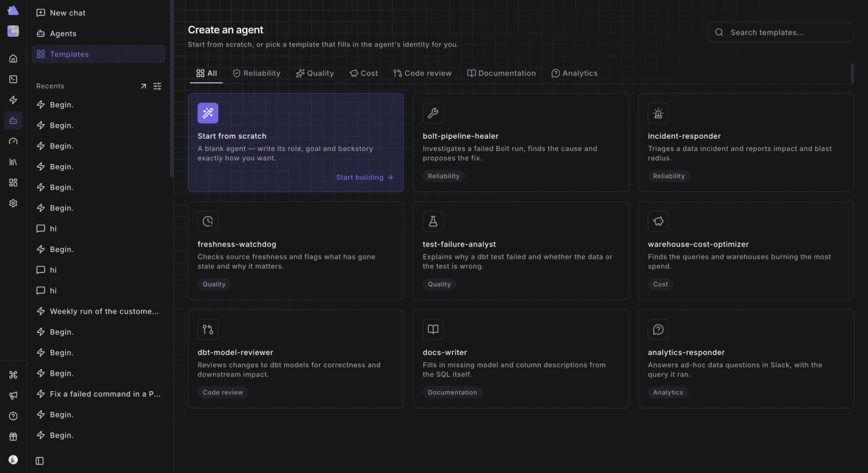Open the terminal icon in the left rail

pos(13,79)
